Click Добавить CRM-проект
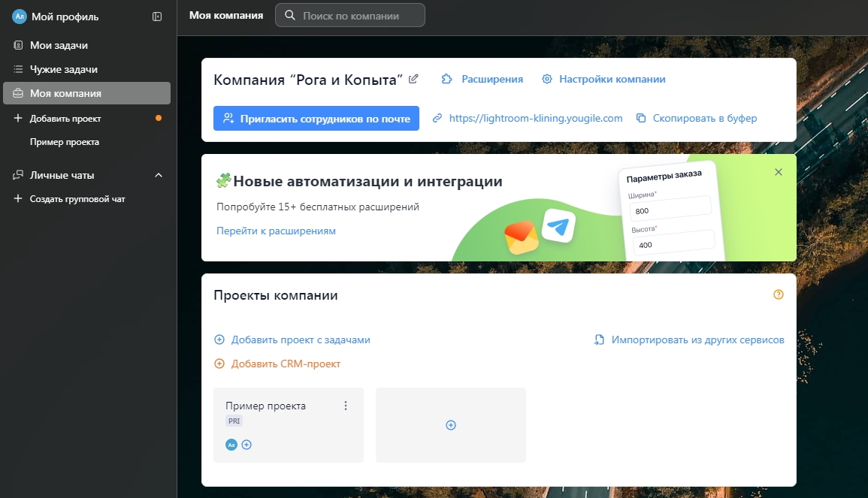Screen dimensions: 868x498 286,364
